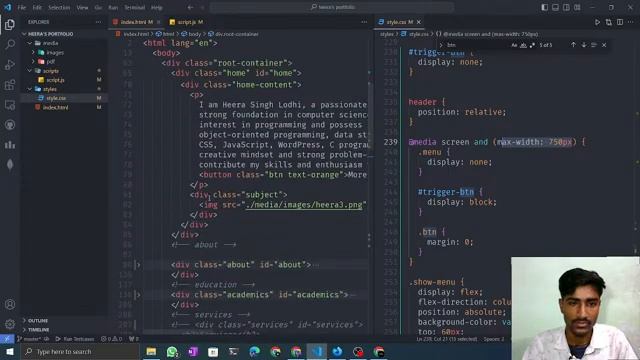Select the style.css editor tab
The image size is (640, 360).
coord(400,22)
